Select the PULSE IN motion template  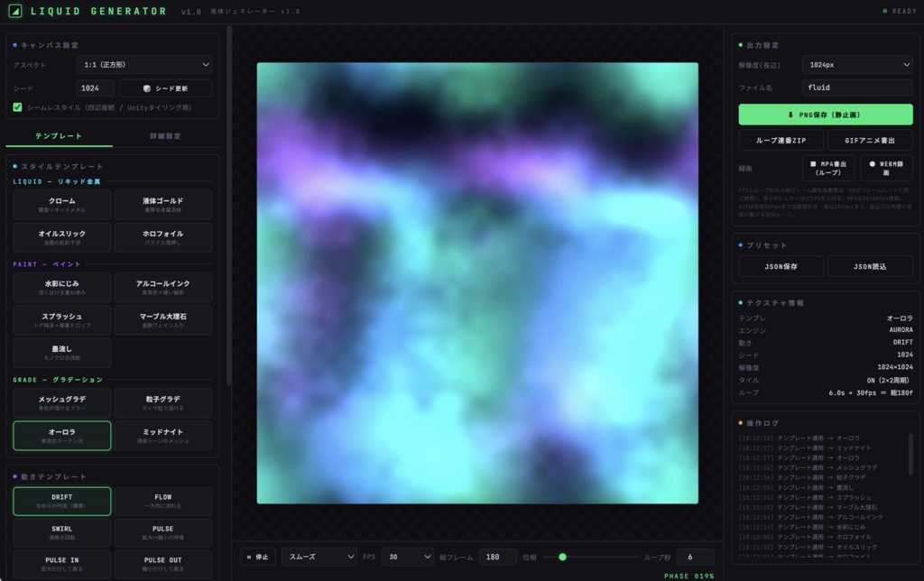click(x=62, y=564)
